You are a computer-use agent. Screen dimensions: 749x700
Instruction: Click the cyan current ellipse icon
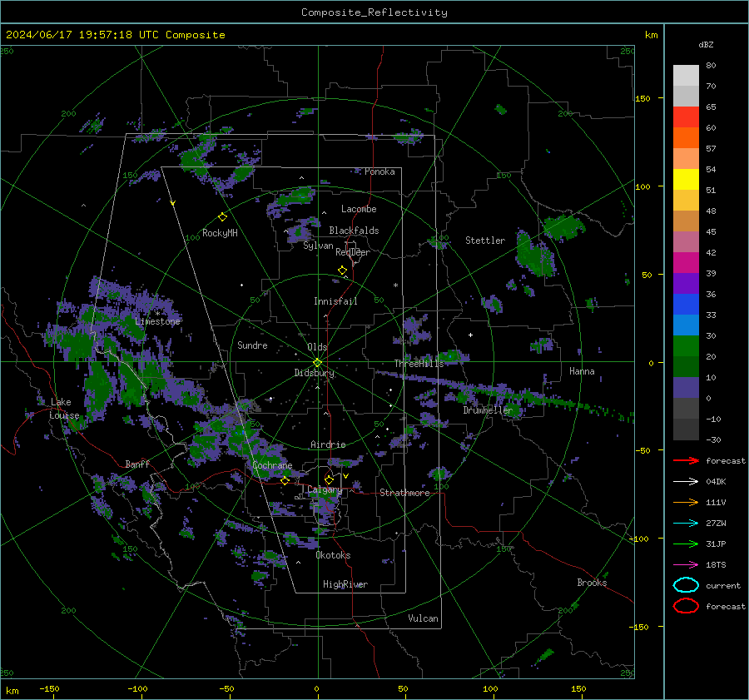tap(686, 585)
